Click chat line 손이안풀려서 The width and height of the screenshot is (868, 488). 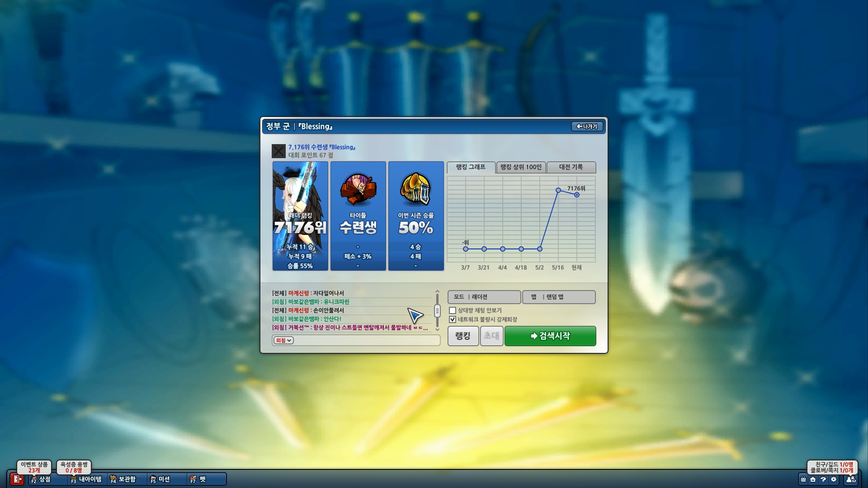308,310
